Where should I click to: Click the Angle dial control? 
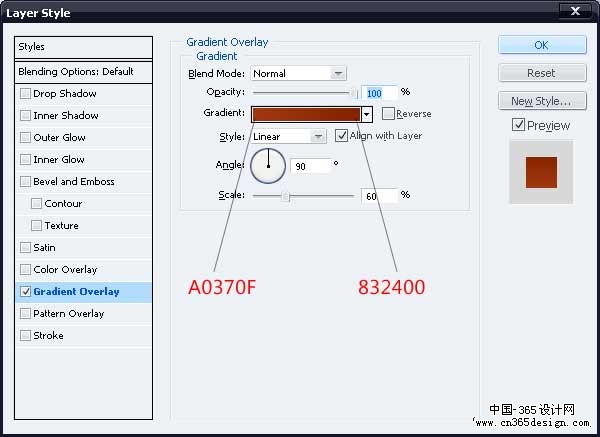point(268,166)
